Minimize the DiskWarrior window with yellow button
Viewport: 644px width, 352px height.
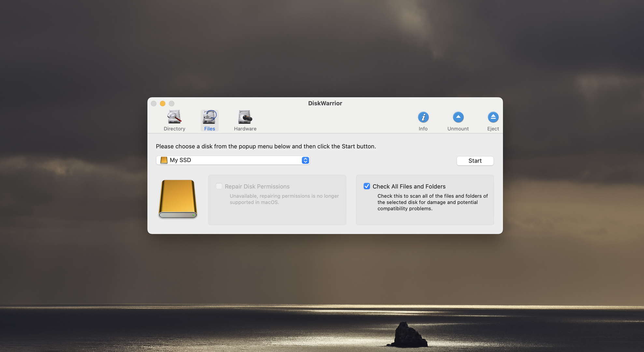point(162,103)
